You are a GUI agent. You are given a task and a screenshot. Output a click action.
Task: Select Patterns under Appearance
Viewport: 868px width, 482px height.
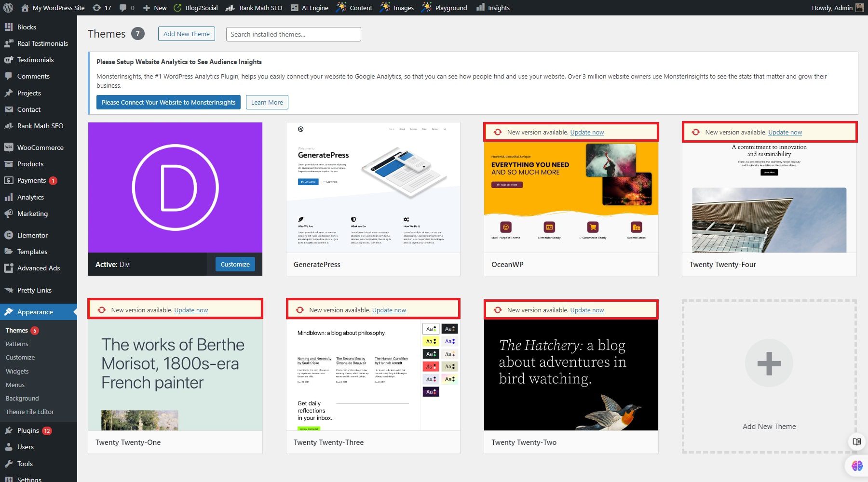pyautogui.click(x=17, y=344)
